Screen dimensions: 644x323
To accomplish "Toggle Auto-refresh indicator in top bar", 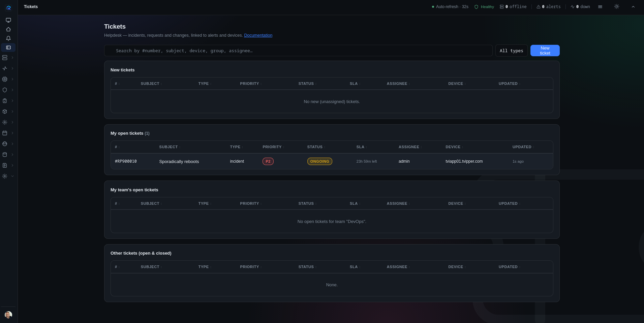I will click(x=450, y=7).
